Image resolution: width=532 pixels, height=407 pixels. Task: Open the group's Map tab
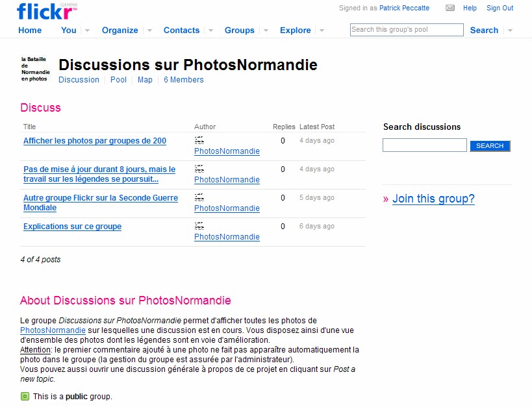[x=145, y=80]
